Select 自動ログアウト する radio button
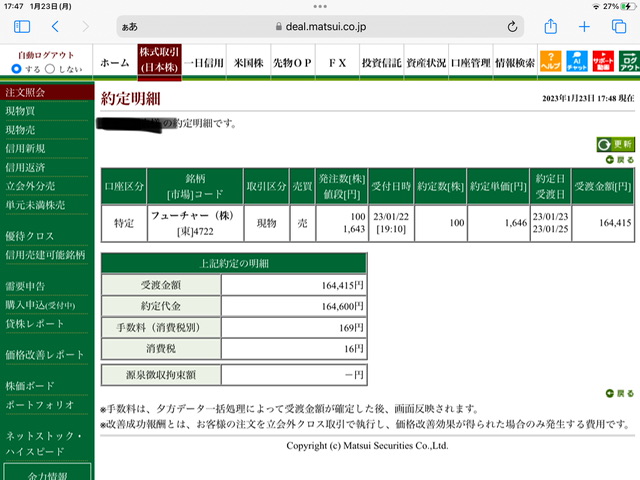This screenshot has height=480, width=640. pos(16,69)
